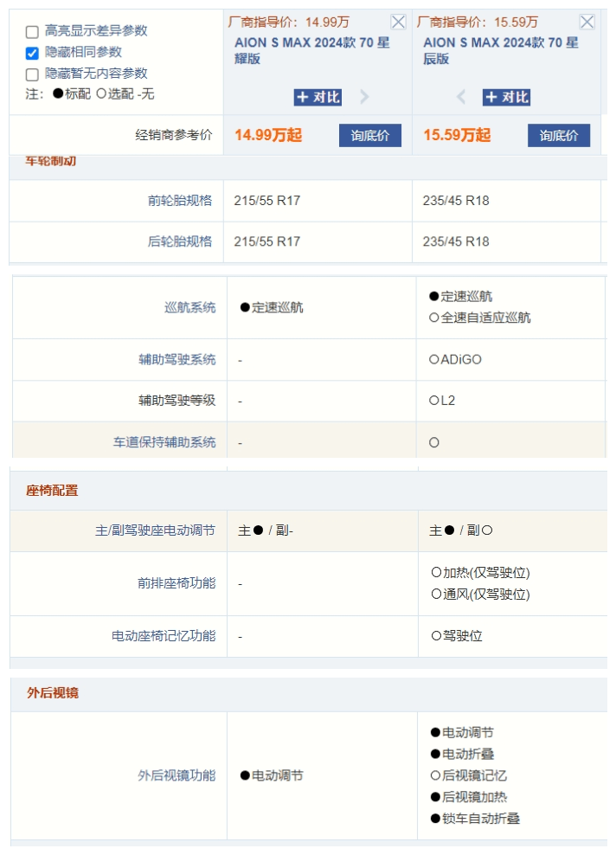
Task: Remove the 星辰版 car with its X icon
Action: tap(587, 22)
